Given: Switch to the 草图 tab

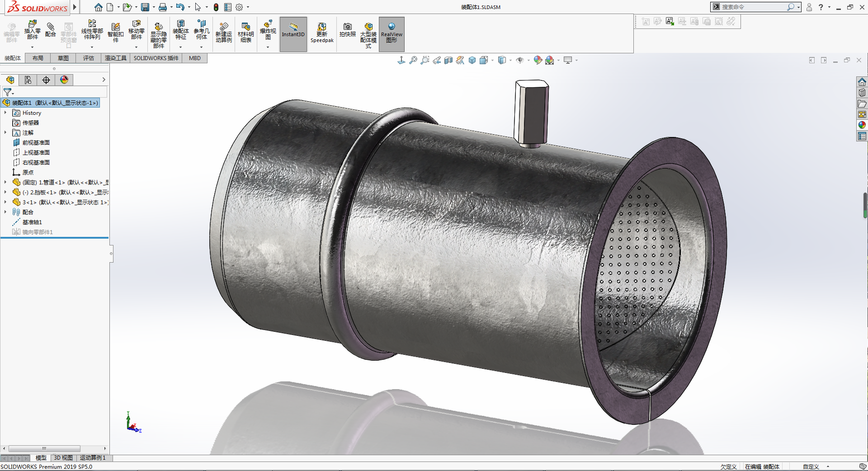Looking at the screenshot, I should click(63, 58).
